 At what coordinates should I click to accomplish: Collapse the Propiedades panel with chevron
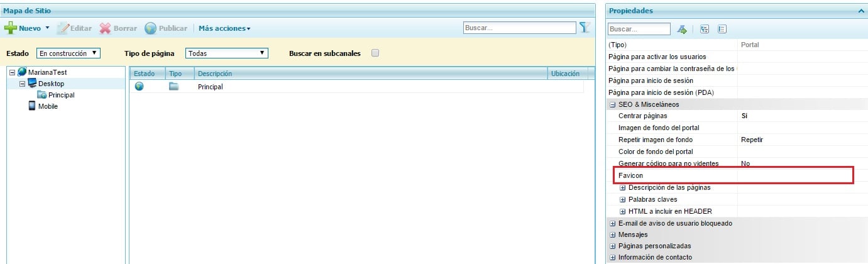[860, 11]
